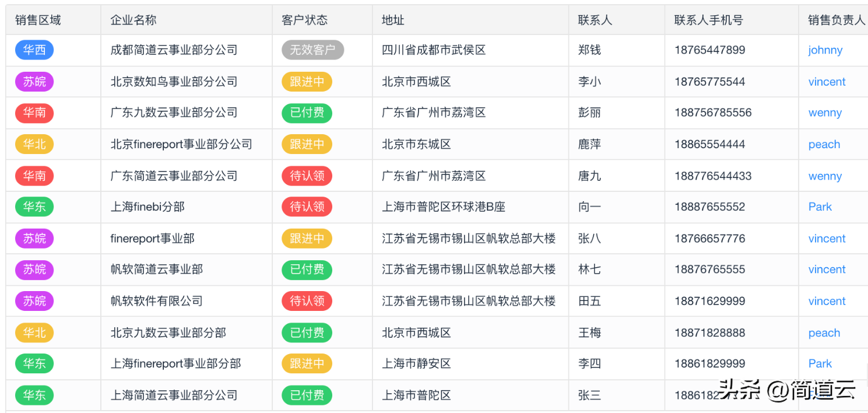Select the phone number 18765447899
868x413 pixels.
pos(709,50)
